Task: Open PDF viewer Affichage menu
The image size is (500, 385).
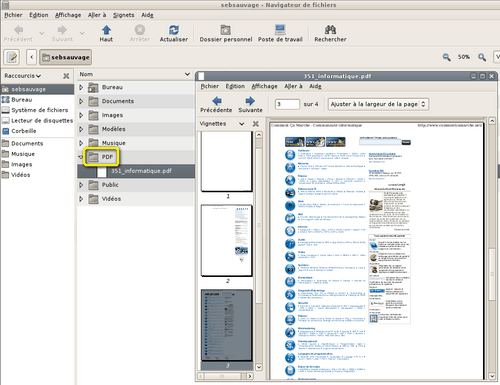Action: 264,86
